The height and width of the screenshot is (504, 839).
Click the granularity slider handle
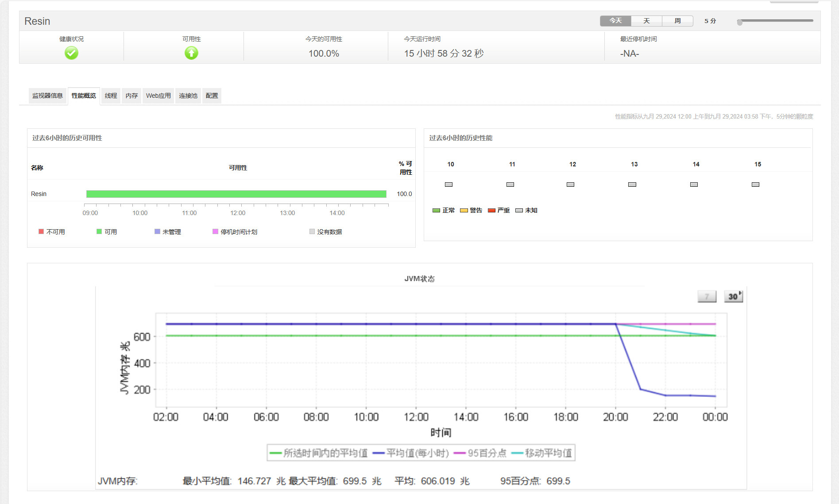click(739, 22)
